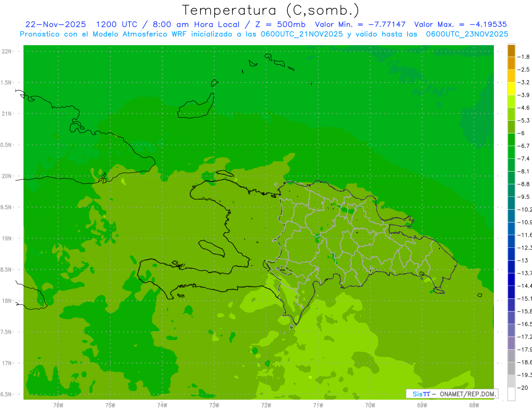Click the dark blue swatch between -13.7 and -14.4
Viewport: 532px width, 411px height.
pyautogui.click(x=511, y=279)
